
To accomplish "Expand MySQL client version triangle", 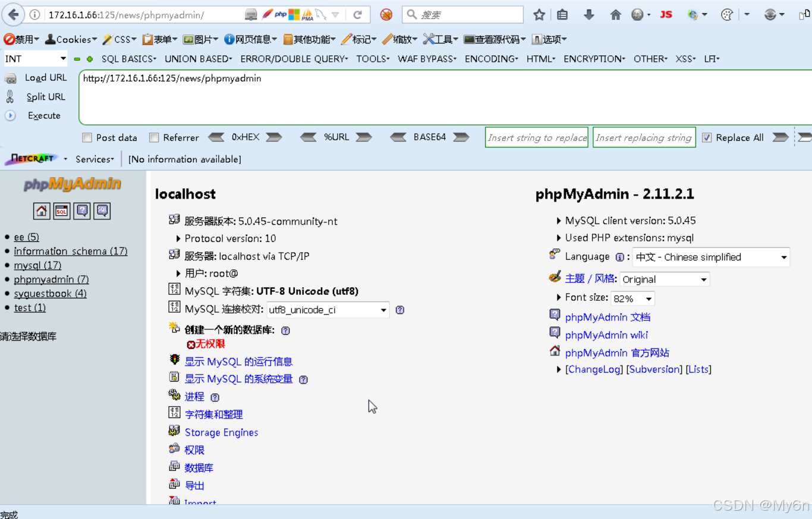I will 559,221.
